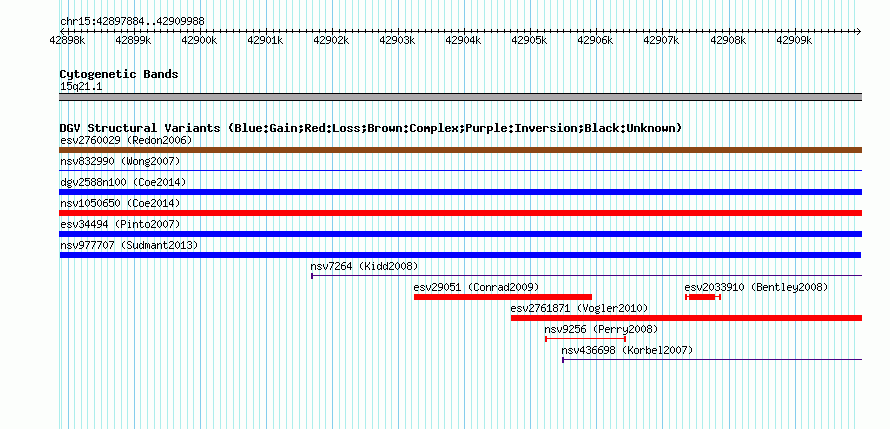The width and height of the screenshot is (890, 429).
Task: Click the DGV Structural Variants track title
Action: pos(371,128)
